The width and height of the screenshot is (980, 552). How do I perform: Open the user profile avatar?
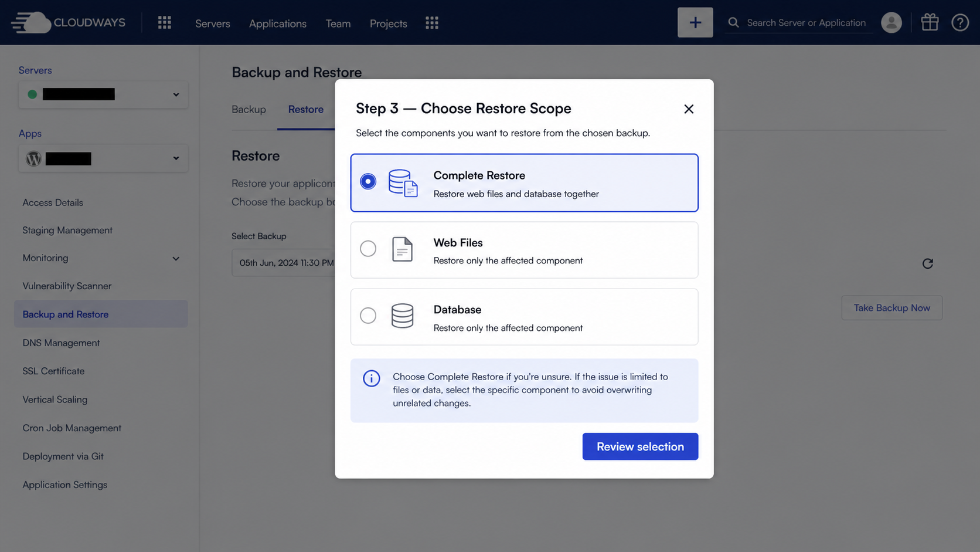[x=891, y=22]
